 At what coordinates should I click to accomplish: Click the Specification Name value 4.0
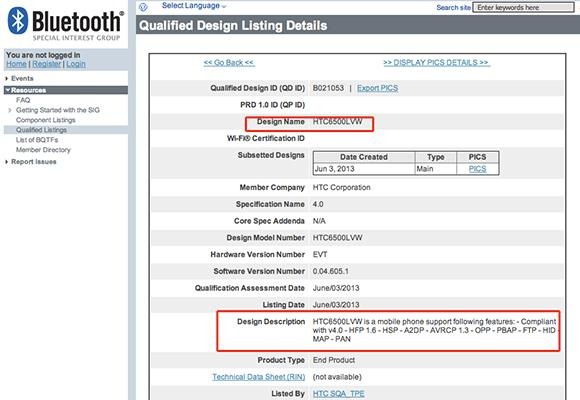click(x=318, y=204)
